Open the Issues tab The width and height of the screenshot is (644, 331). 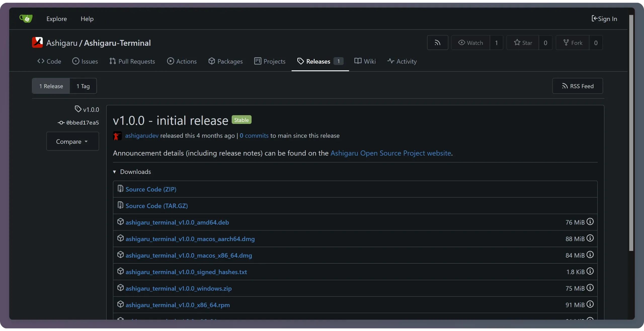tap(85, 61)
